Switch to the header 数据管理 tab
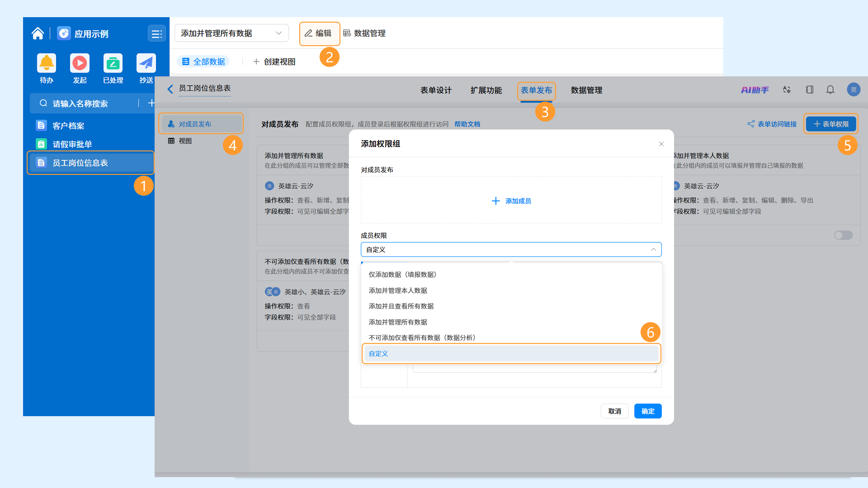This screenshot has height=488, width=868. (x=586, y=90)
